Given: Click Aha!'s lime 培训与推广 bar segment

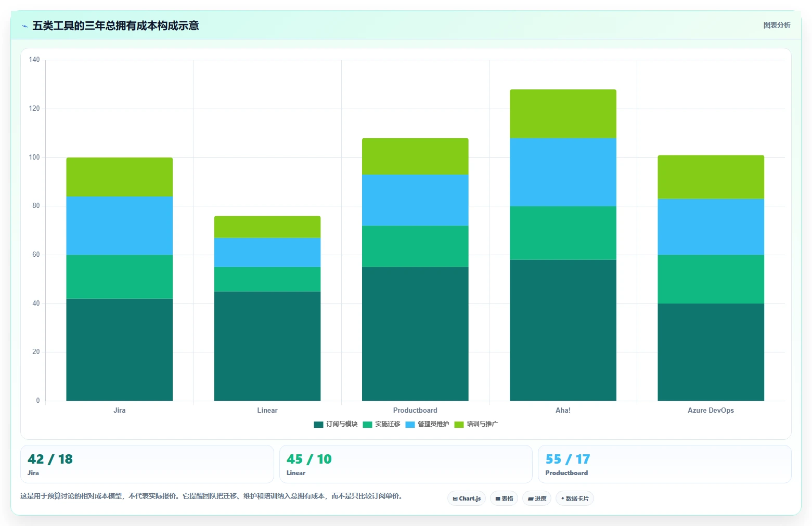Looking at the screenshot, I should click(x=563, y=114).
